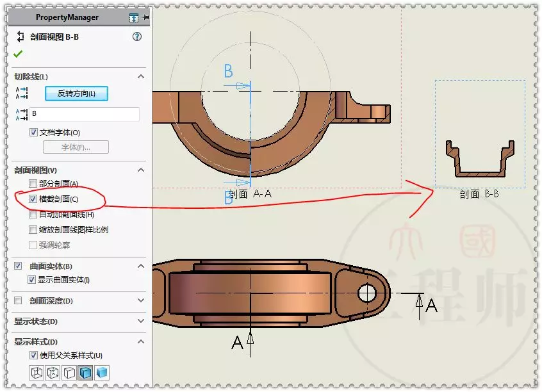Viewport: 542px width, 392px height.
Task: Click the 显示样式 section heading
Action: pyautogui.click(x=36, y=342)
